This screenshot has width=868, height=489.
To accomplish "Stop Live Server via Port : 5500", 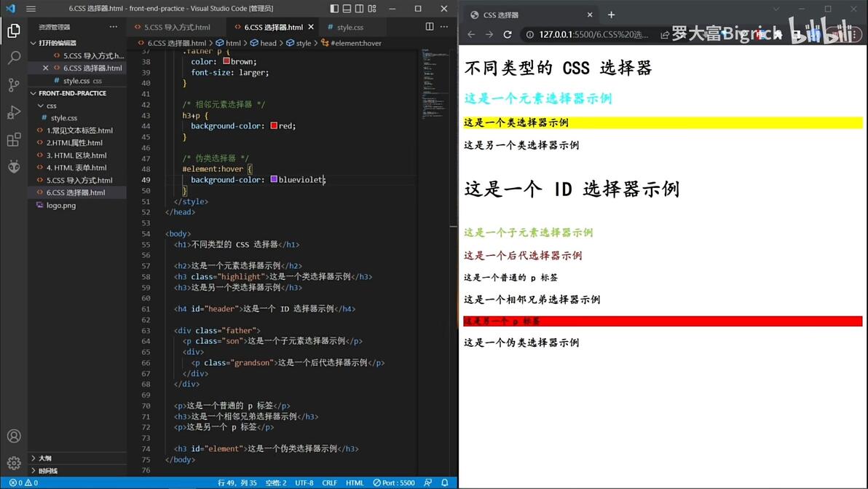I will (394, 483).
